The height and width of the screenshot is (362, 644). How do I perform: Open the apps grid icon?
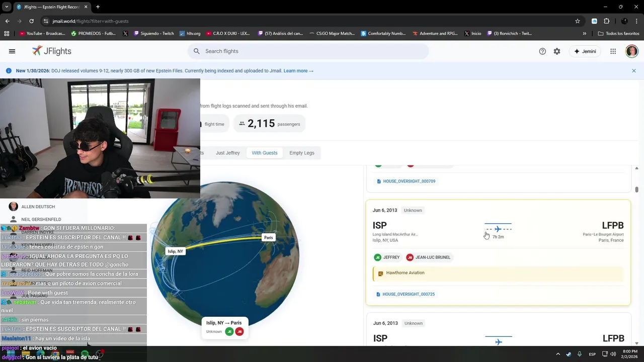[x=613, y=51]
